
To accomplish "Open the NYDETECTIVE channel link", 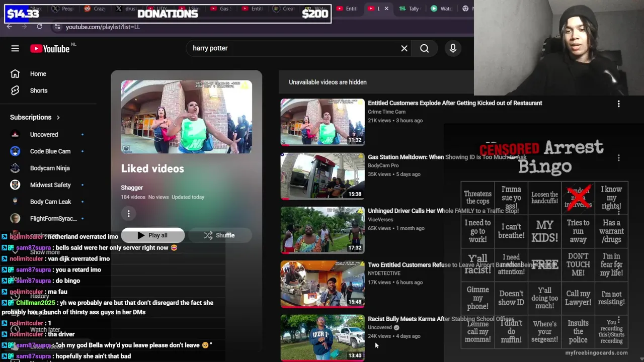I will 384,274.
